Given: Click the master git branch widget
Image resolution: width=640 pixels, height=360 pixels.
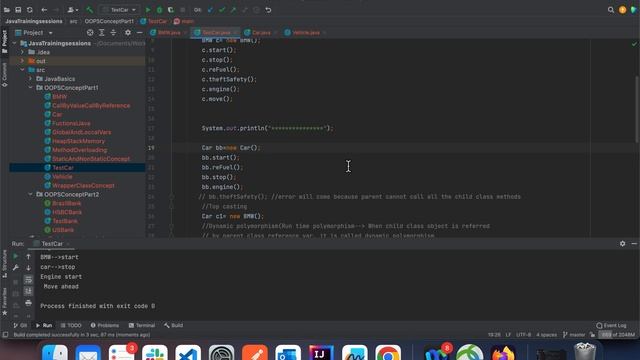Looking at the screenshot, I should coord(574,335).
